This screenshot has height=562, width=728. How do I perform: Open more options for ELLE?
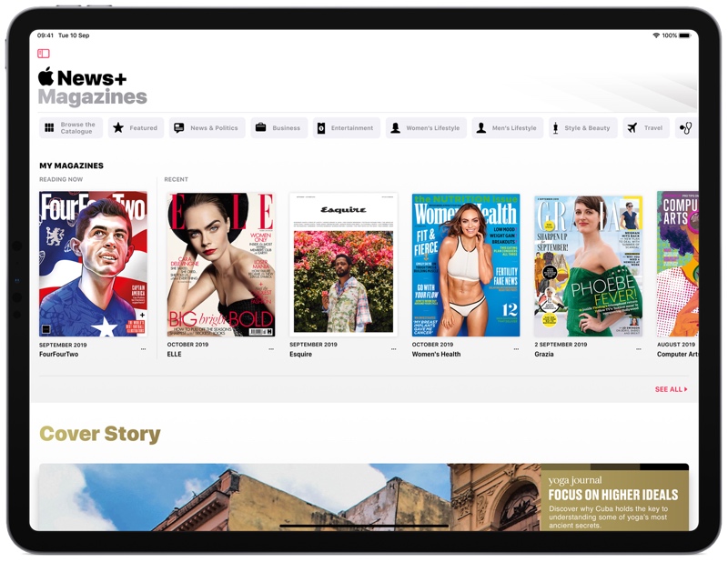point(271,349)
